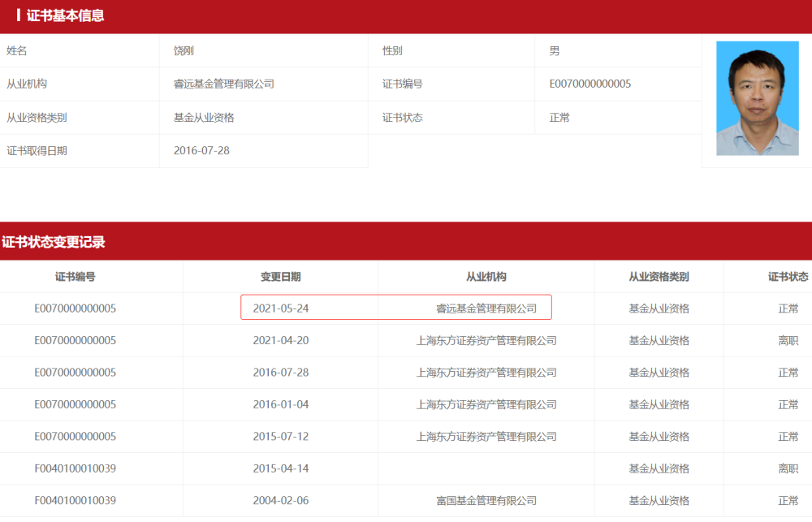Select the name value 饶刚
The height and width of the screenshot is (522, 812).
point(184,51)
